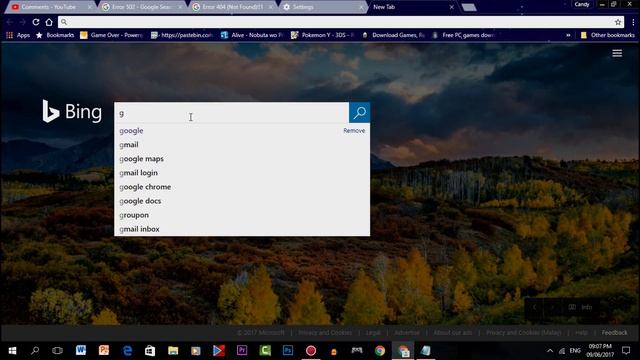Open the Action Center notifications icon
Image resolution: width=640 pixels, height=360 pixels.
626,350
